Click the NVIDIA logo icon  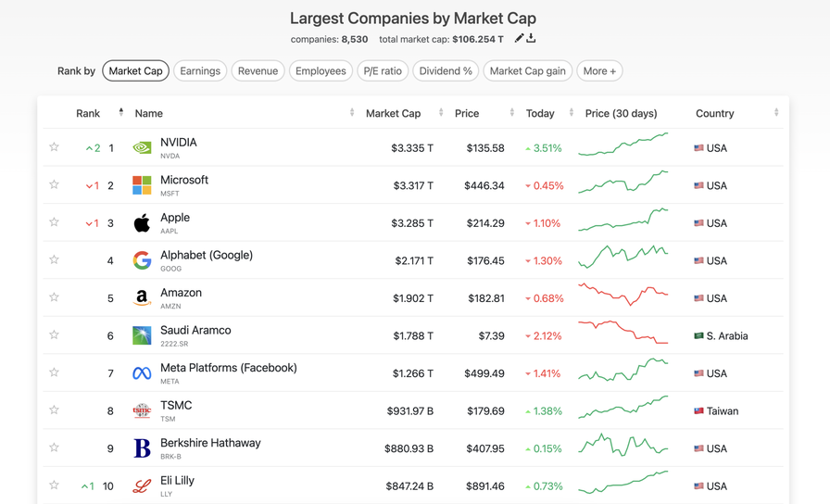pyautogui.click(x=142, y=148)
